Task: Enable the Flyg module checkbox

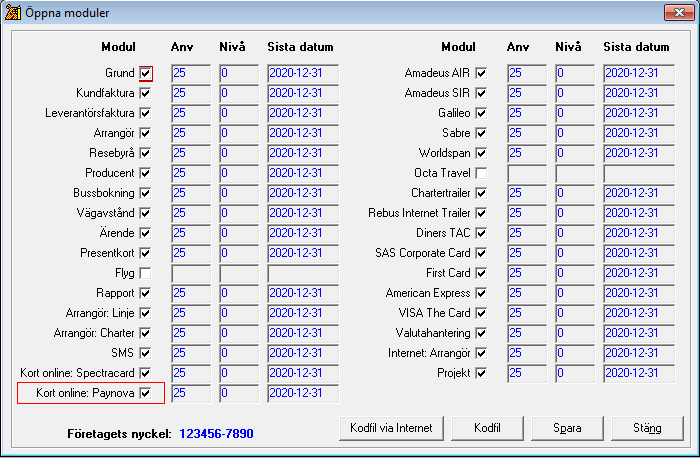Action: pyautogui.click(x=146, y=273)
